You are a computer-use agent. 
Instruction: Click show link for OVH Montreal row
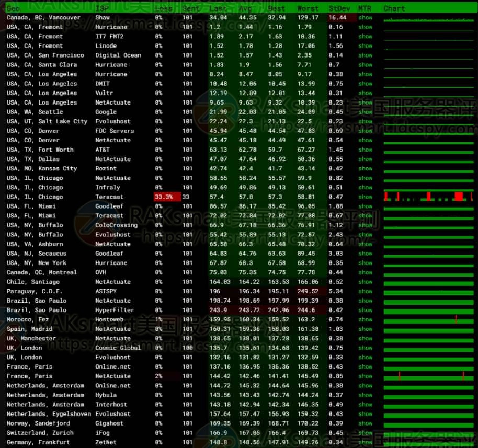point(365,272)
